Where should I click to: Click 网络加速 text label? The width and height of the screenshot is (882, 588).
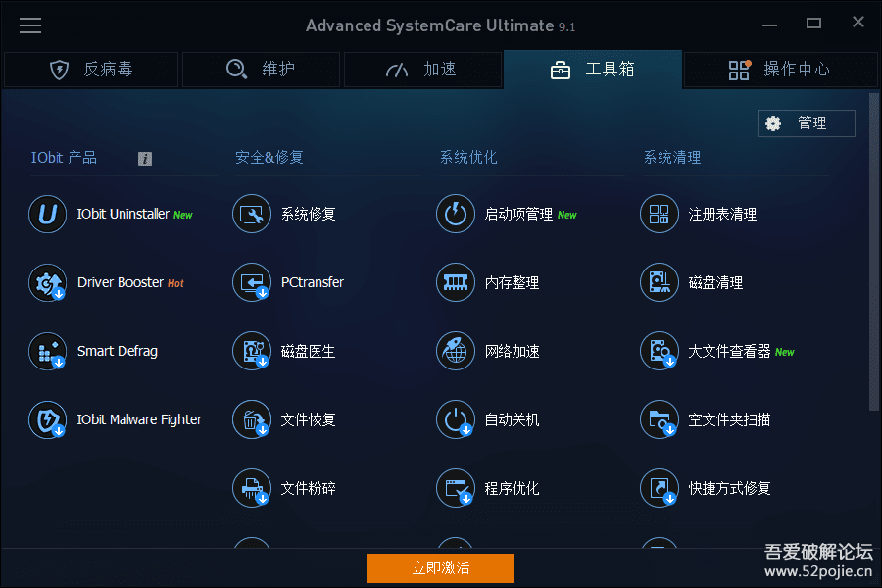point(512,351)
